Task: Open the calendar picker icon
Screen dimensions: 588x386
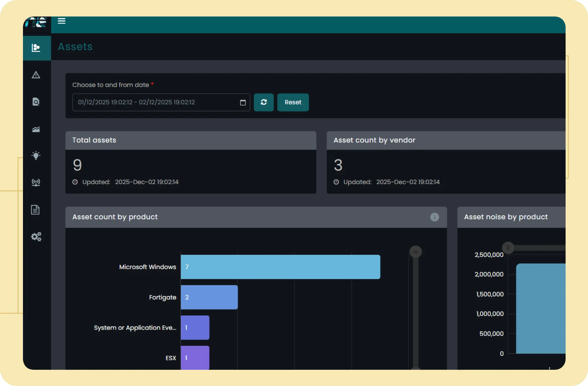Action: pyautogui.click(x=243, y=103)
